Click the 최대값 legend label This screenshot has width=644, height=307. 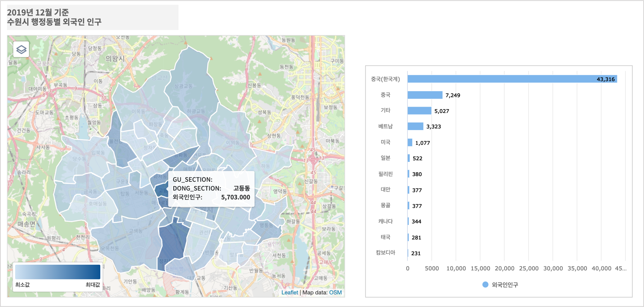click(93, 285)
